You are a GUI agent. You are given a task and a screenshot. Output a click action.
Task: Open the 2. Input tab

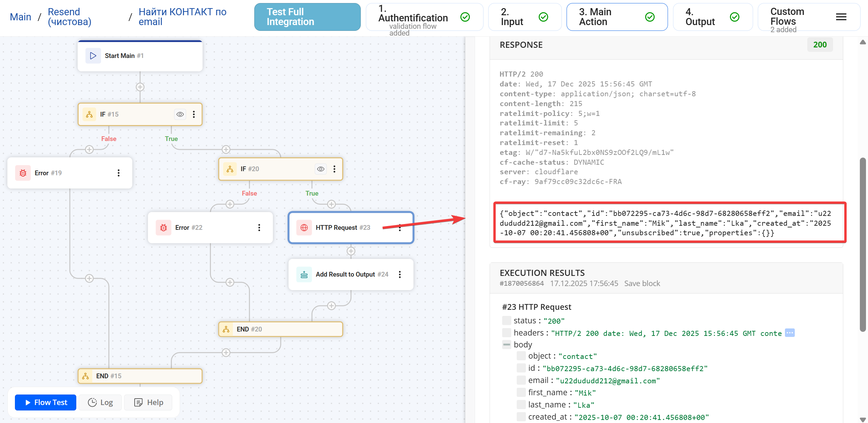point(525,17)
